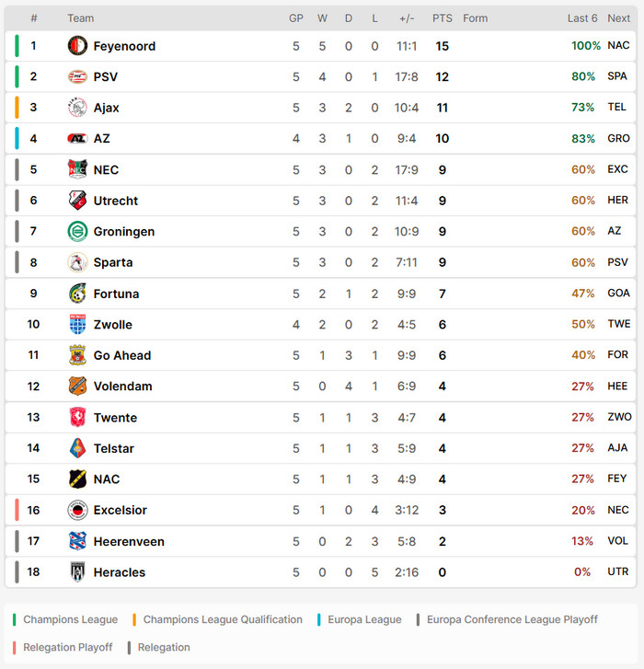Click the Fortuna club crest
644x669 pixels.
coord(77,294)
